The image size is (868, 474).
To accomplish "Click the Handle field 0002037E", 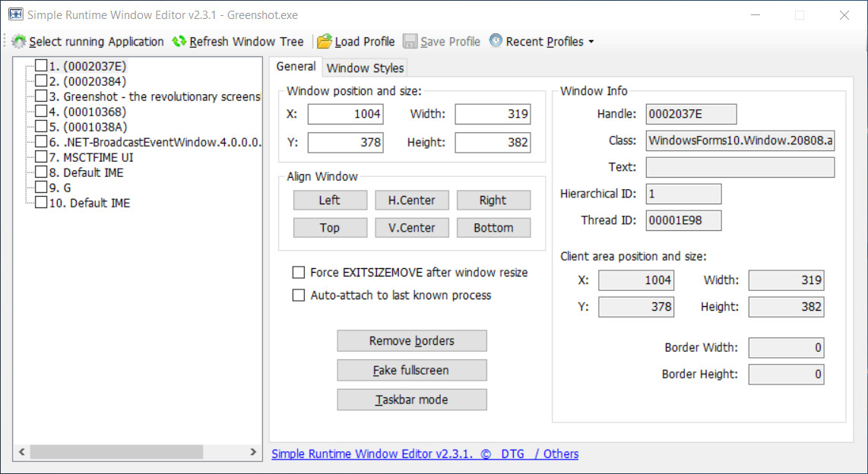I will [691, 114].
